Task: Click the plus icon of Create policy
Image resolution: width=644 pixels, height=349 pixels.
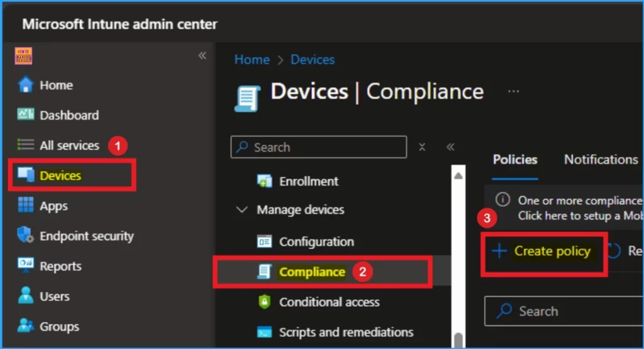Action: point(499,251)
